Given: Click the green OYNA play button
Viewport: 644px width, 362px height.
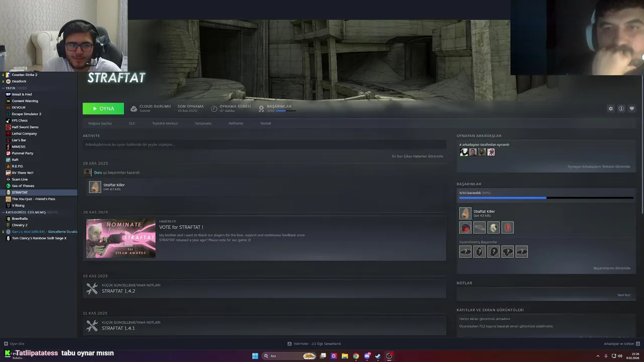Looking at the screenshot, I should [x=103, y=109].
